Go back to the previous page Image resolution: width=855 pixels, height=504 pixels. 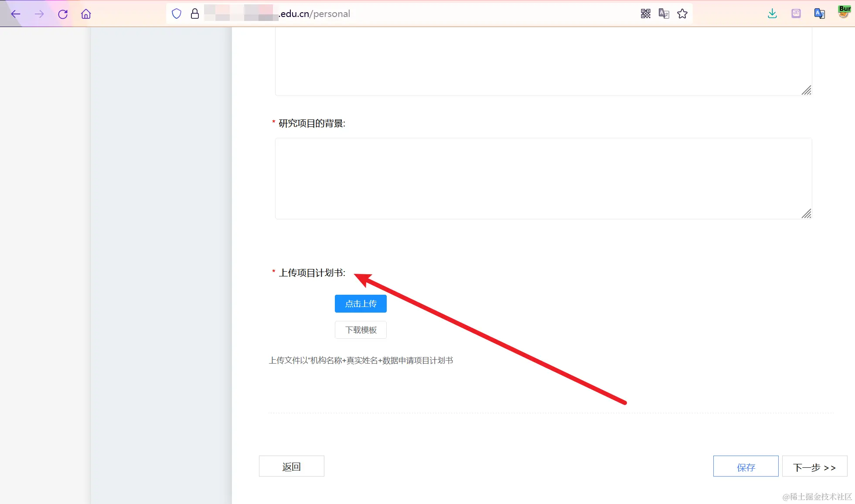pos(16,14)
